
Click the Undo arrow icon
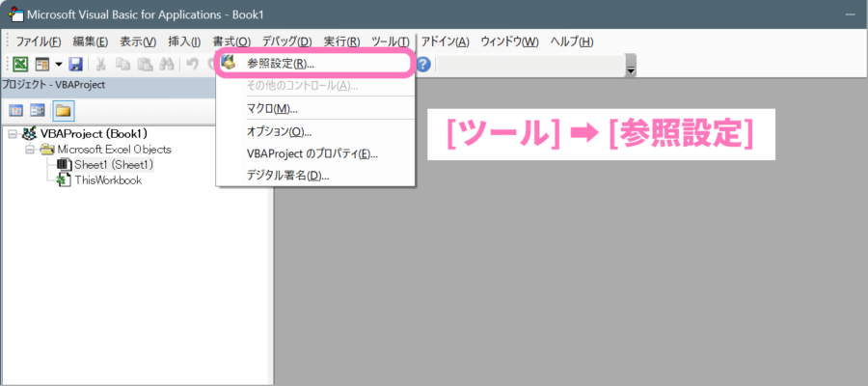(x=192, y=65)
